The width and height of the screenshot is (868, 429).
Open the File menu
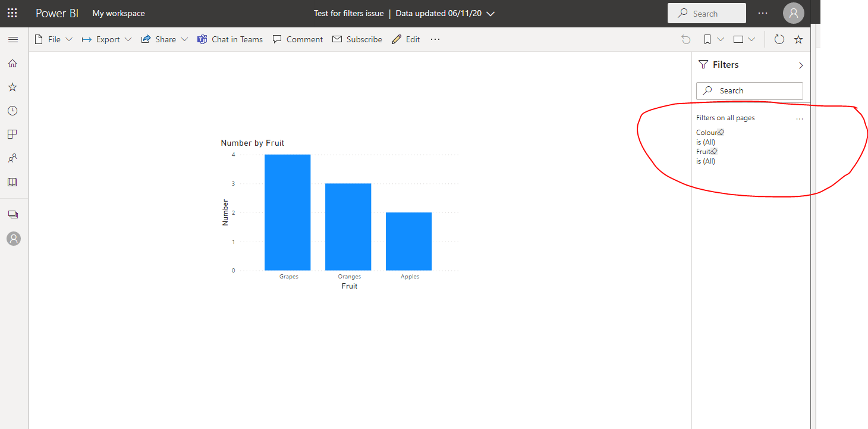tap(54, 39)
